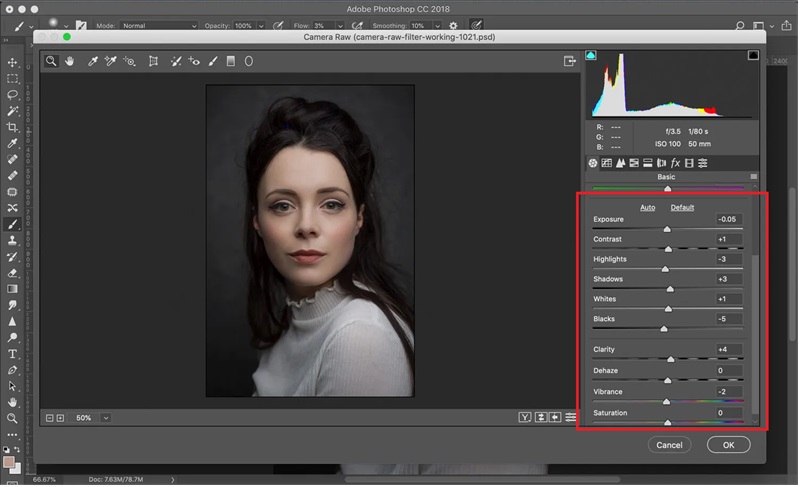Open the Smoothing dropdown arrow
This screenshot has width=800, height=487.
tap(437, 25)
